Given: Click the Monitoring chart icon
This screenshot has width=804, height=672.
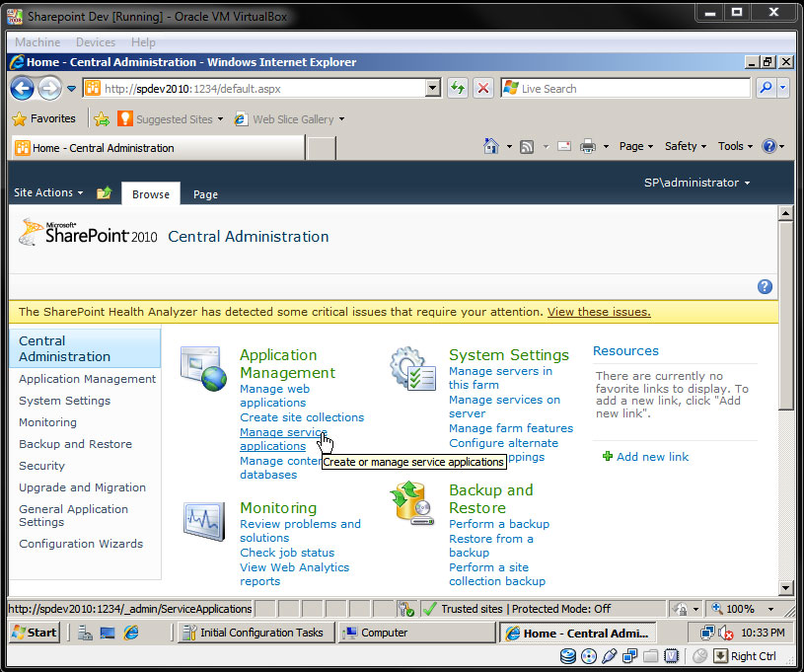Looking at the screenshot, I should click(x=204, y=521).
